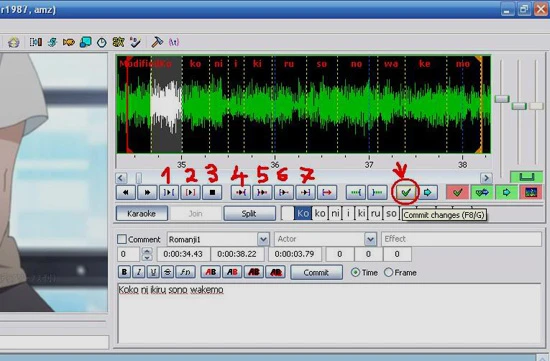The width and height of the screenshot is (550, 361).
Task: Open the Translation Assistant fish icon
Action: click(69, 42)
